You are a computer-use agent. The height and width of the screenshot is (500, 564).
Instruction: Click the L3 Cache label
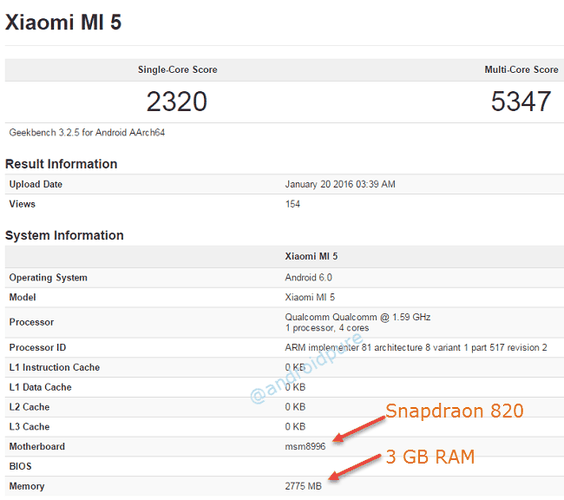point(29,427)
